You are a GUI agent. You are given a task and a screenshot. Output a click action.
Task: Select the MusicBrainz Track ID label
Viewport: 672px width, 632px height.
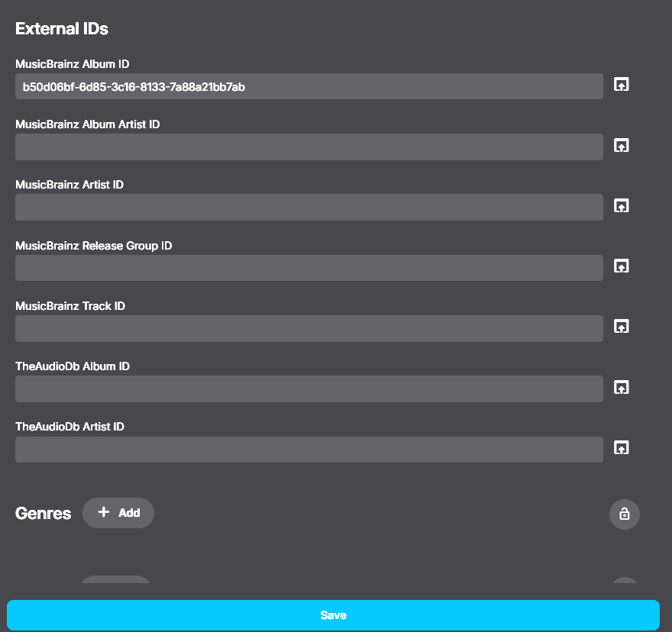click(70, 306)
